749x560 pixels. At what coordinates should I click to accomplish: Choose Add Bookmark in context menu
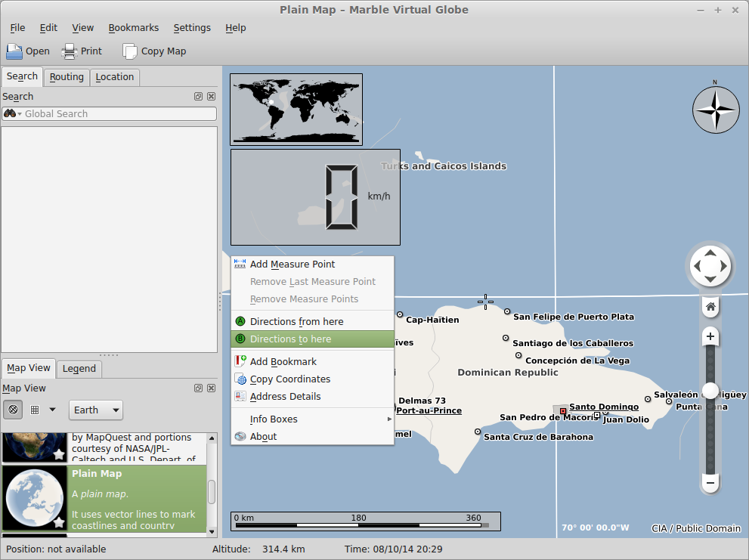(x=312, y=362)
